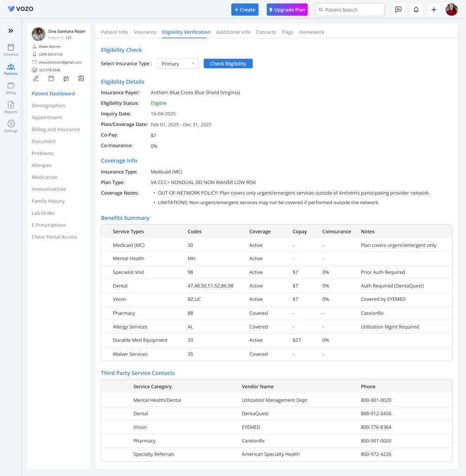Image resolution: width=466 pixels, height=476 pixels.
Task: Switch to the Patient Info tab
Action: click(114, 32)
